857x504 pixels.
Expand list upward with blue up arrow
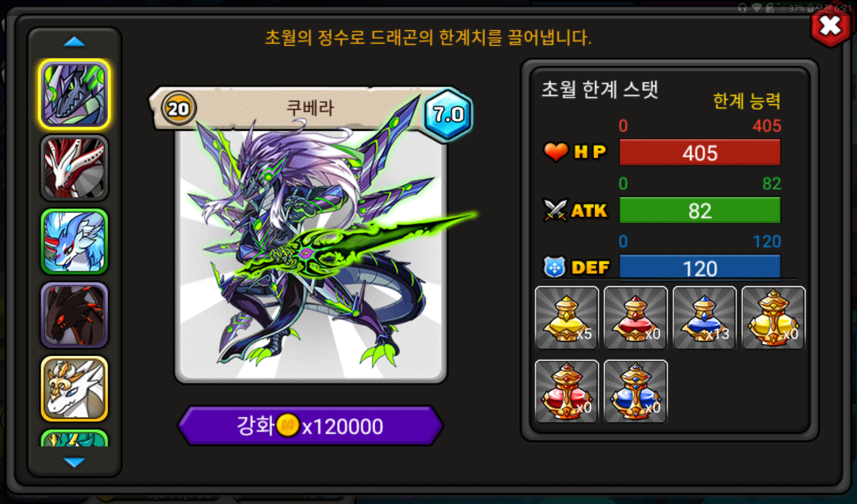pyautogui.click(x=75, y=42)
